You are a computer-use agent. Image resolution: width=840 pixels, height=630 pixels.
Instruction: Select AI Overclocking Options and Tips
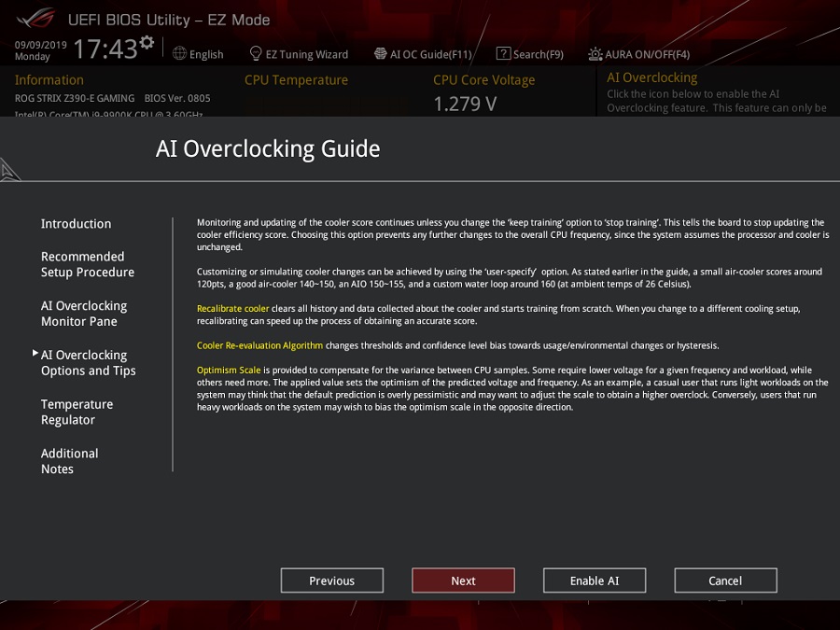coord(89,363)
